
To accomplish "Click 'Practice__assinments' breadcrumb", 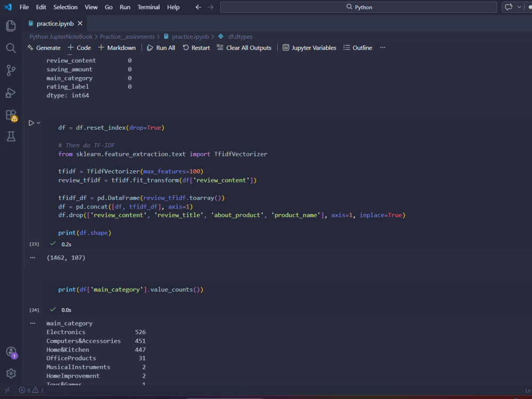I will (127, 37).
